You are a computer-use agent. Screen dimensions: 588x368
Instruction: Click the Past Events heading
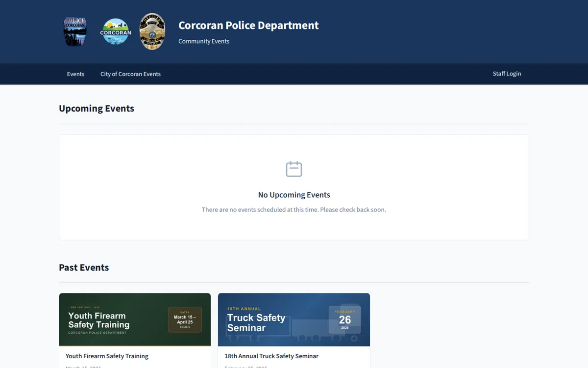pyautogui.click(x=84, y=267)
